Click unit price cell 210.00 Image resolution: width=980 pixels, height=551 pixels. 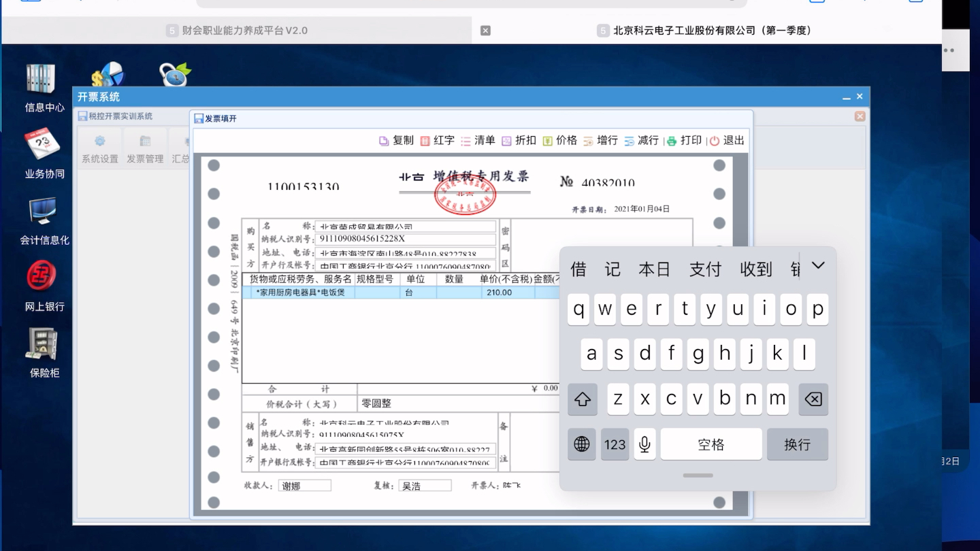point(507,293)
